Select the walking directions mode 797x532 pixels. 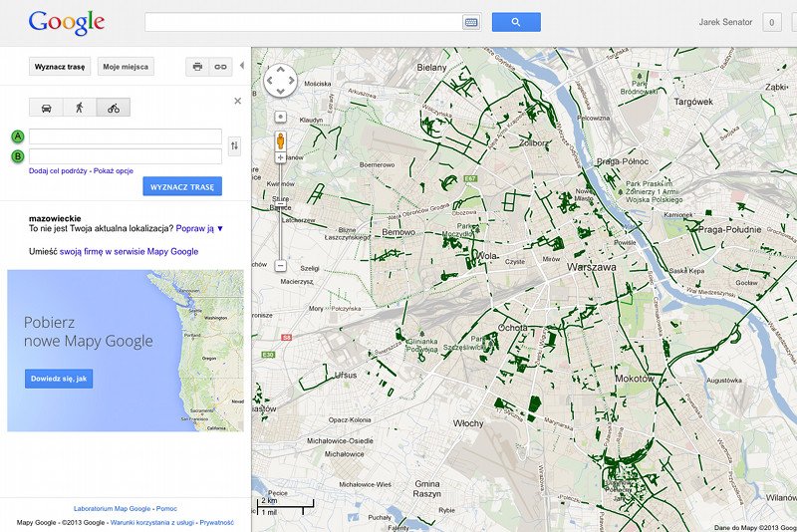(79, 108)
